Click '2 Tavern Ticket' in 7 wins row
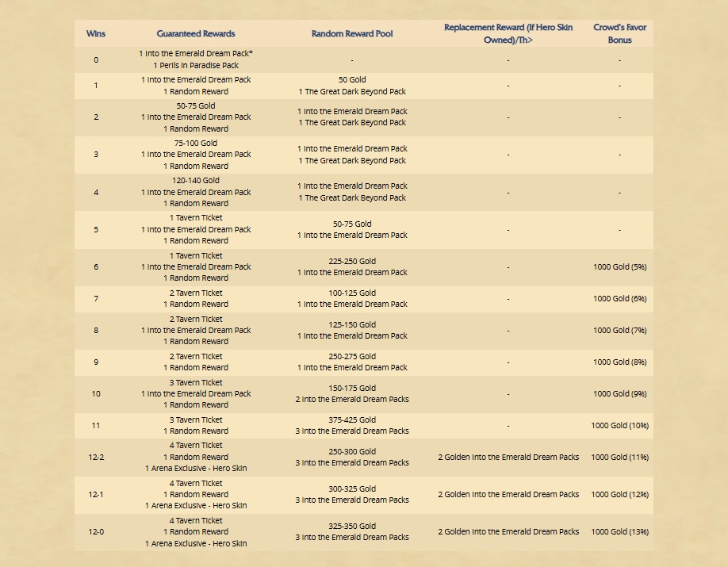 tap(195, 293)
